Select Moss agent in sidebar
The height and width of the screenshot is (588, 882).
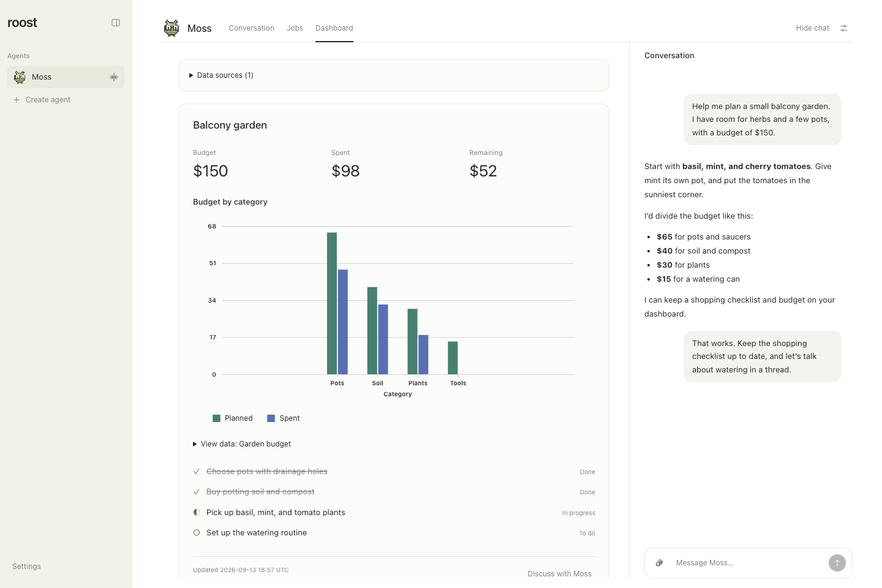tap(66, 77)
